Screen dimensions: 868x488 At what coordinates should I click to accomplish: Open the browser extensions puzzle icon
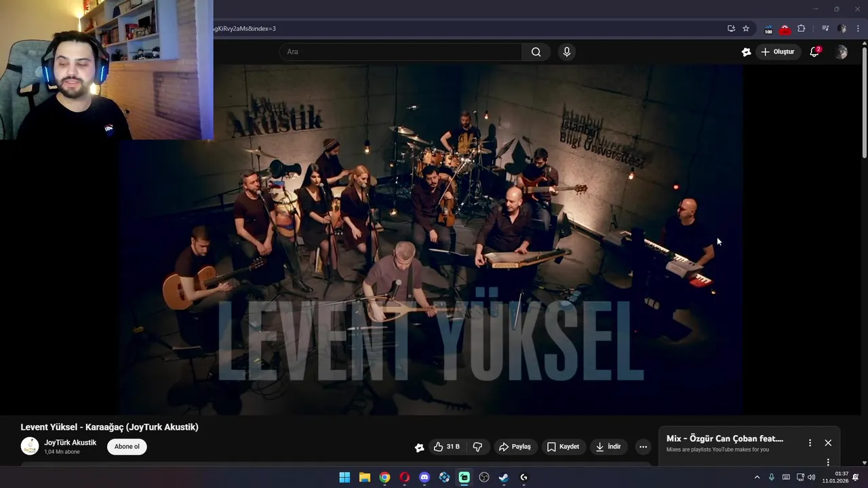coord(802,28)
